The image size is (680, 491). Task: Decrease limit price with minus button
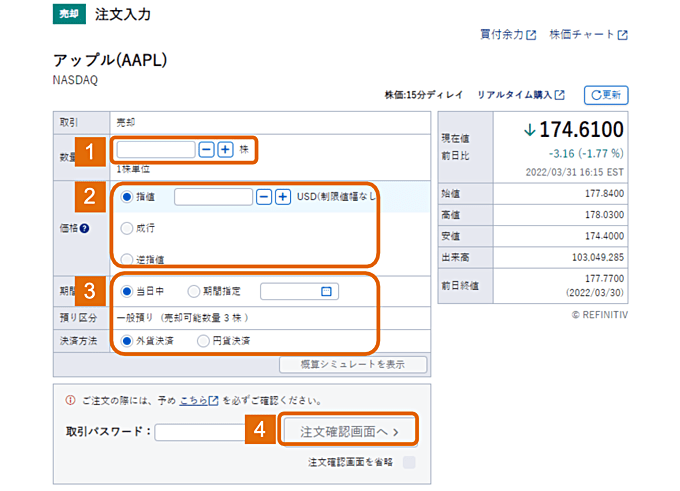(x=264, y=197)
